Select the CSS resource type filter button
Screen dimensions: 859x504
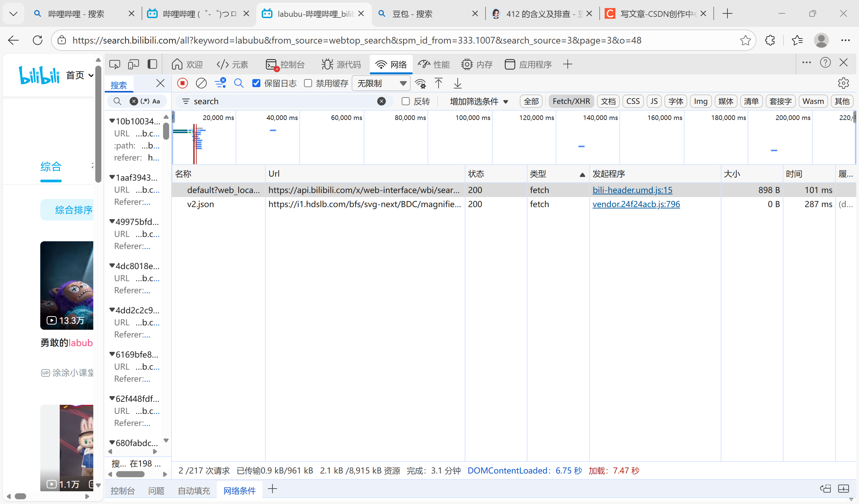633,101
